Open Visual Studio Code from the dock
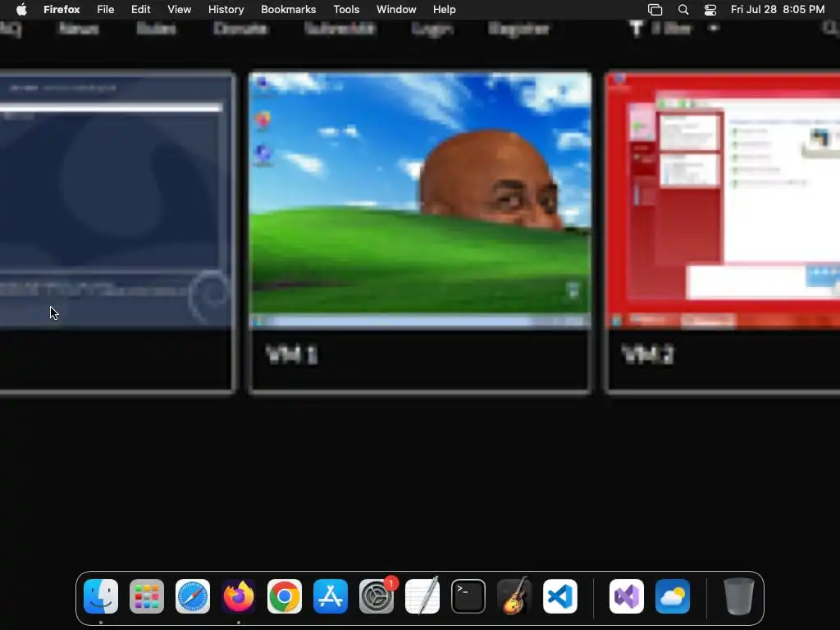The image size is (840, 630). pyautogui.click(x=560, y=596)
